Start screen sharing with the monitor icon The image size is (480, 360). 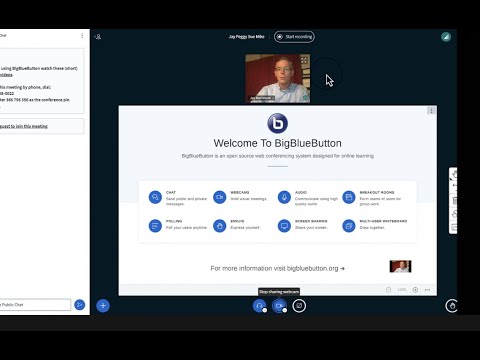299,306
